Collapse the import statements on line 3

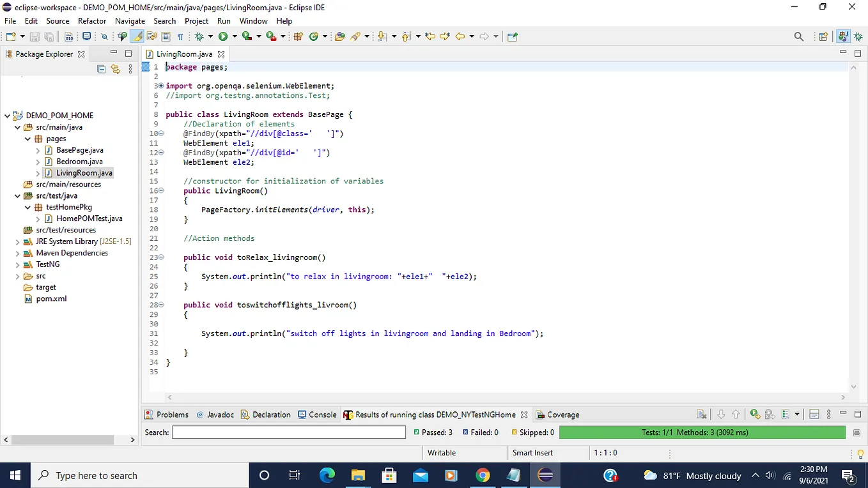(x=162, y=85)
